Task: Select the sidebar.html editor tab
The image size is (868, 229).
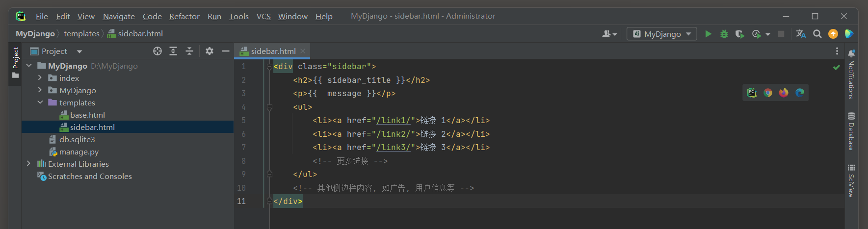Action: point(273,51)
